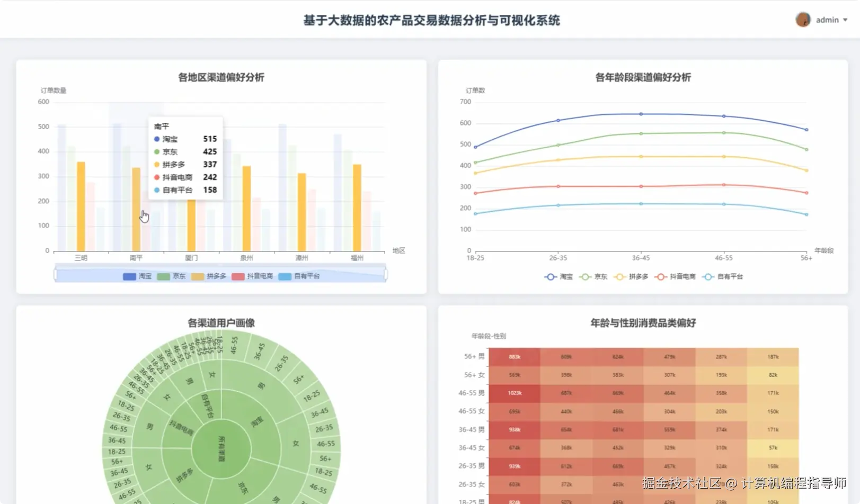Select the 福州 region axis label
Image resolution: width=860 pixels, height=504 pixels.
[x=357, y=258]
